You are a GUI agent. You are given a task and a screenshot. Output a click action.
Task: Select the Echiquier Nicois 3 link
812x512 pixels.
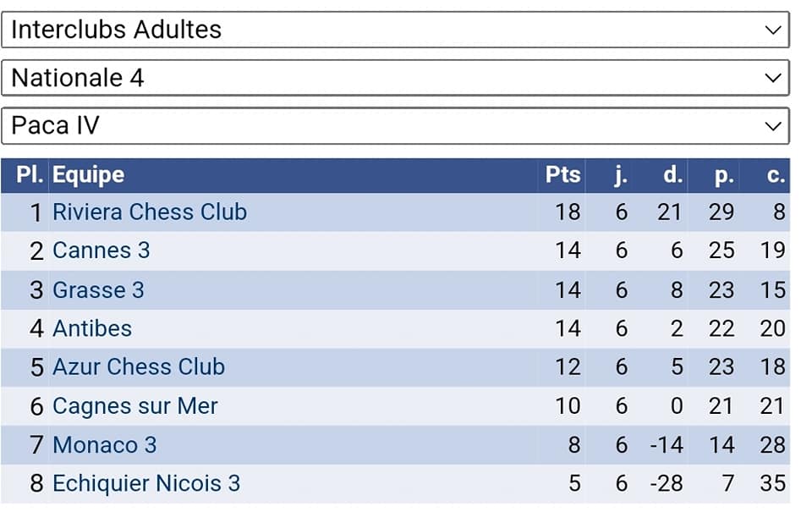(x=146, y=484)
